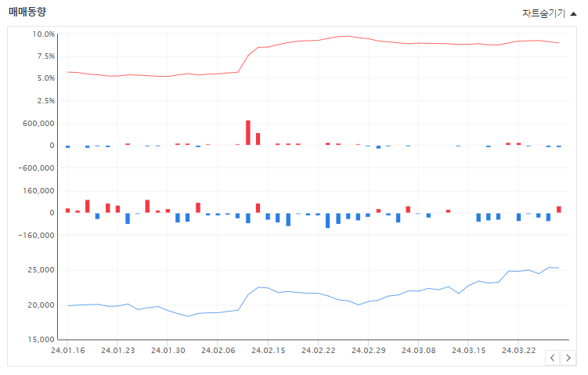Screen dimensions: 588x375
Task: Click the 2.5% axis label
Action: click(45, 100)
